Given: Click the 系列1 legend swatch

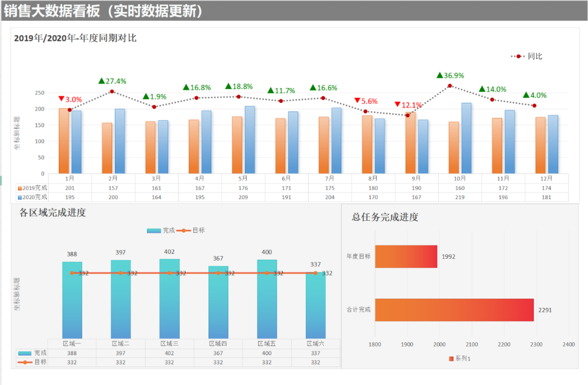Looking at the screenshot, I should pos(451,359).
